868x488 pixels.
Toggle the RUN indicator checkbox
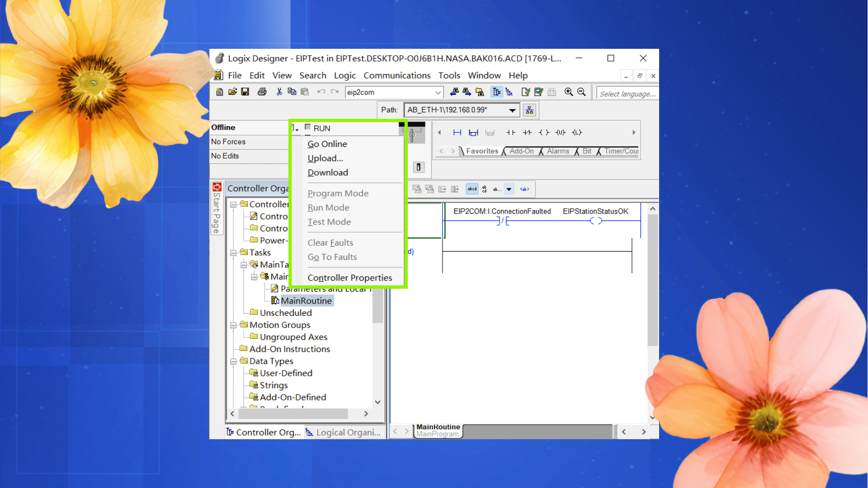(308, 127)
